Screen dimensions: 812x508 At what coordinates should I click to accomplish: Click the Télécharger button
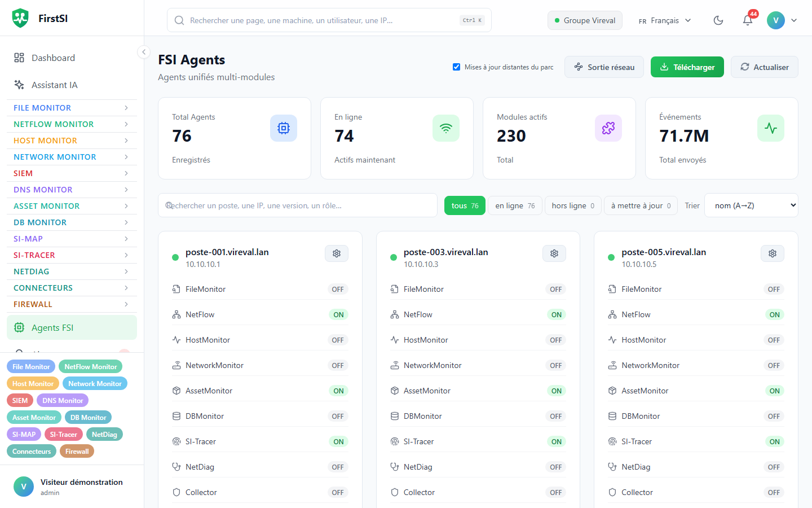[687, 67]
